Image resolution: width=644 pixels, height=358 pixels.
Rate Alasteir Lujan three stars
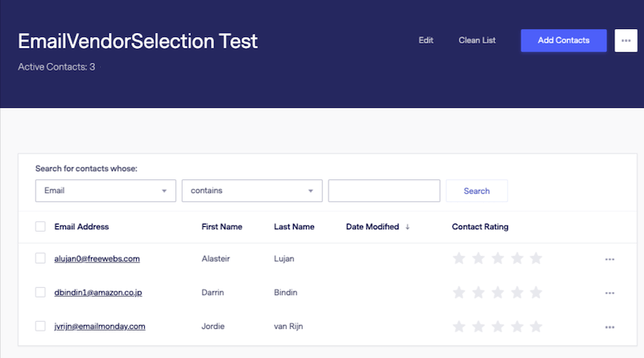click(497, 258)
